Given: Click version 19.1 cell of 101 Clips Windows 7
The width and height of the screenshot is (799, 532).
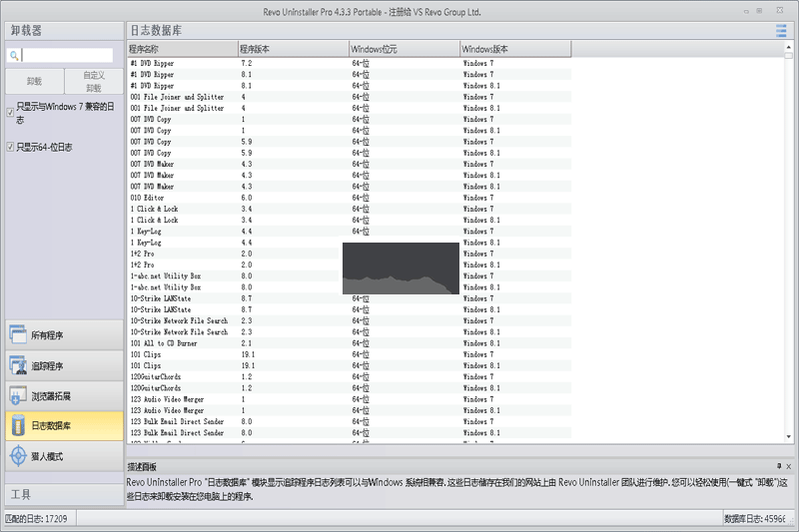Looking at the screenshot, I should click(248, 354).
